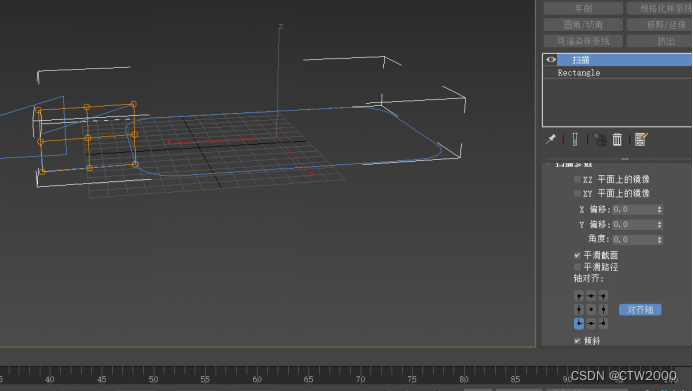The image size is (693, 391).
Task: Click the 挤出 modifier button
Action: tap(659, 41)
